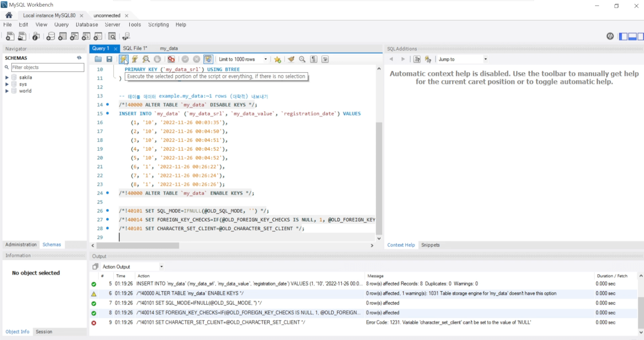Stop the query being executed
The image size is (644, 340).
coord(157,59)
